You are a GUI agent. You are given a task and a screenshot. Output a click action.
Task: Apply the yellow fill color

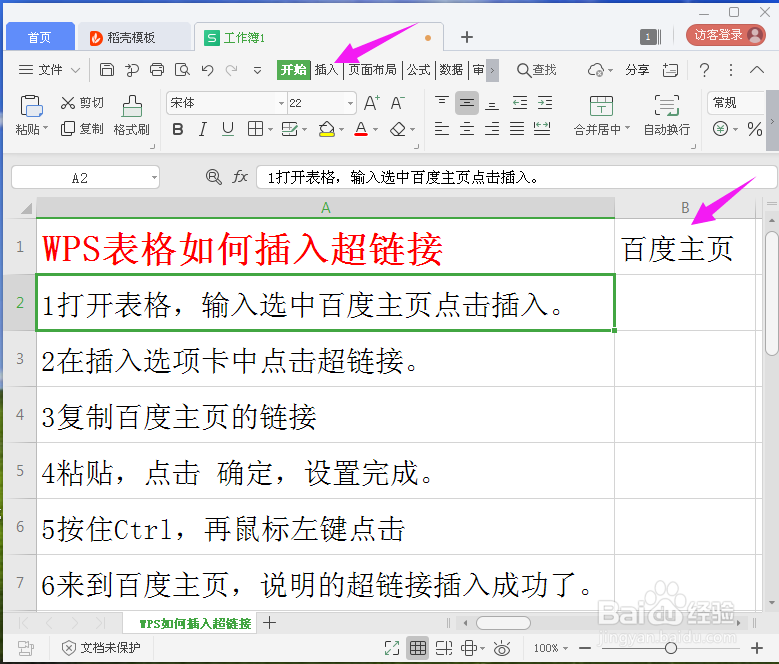[326, 129]
